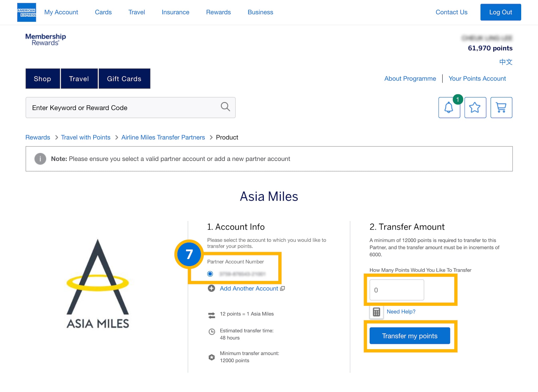Image resolution: width=538 pixels, height=392 pixels.
Task: Click the Asia Miles logo image
Action: point(98,284)
